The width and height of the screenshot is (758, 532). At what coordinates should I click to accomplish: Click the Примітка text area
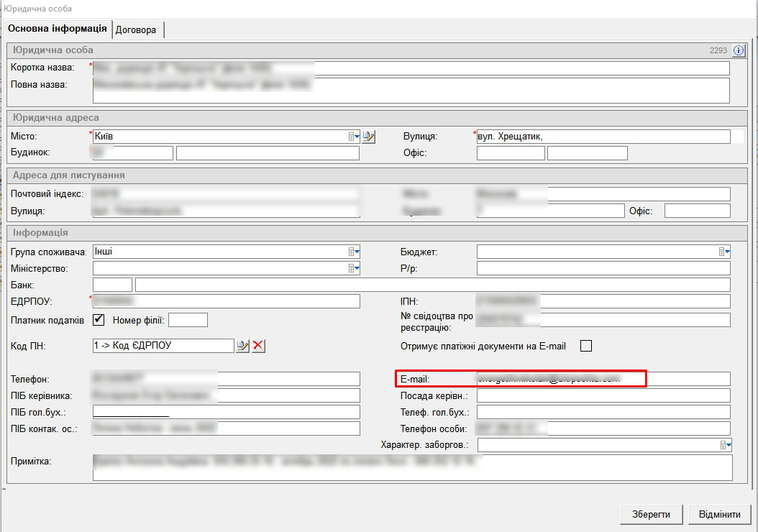[412, 467]
